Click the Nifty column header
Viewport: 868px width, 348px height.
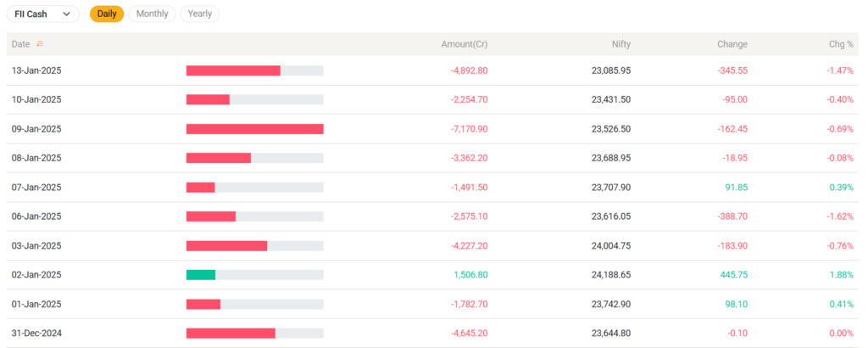[x=620, y=44]
